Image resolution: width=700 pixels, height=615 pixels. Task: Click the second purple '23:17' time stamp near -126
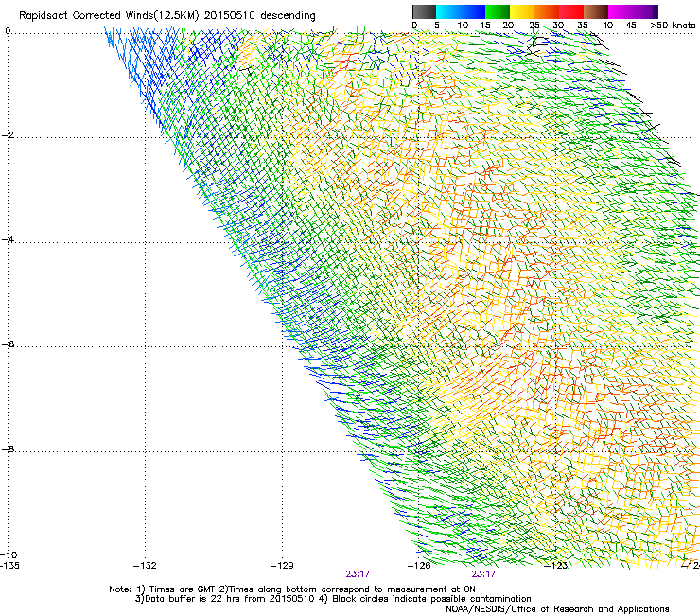pyautogui.click(x=483, y=574)
